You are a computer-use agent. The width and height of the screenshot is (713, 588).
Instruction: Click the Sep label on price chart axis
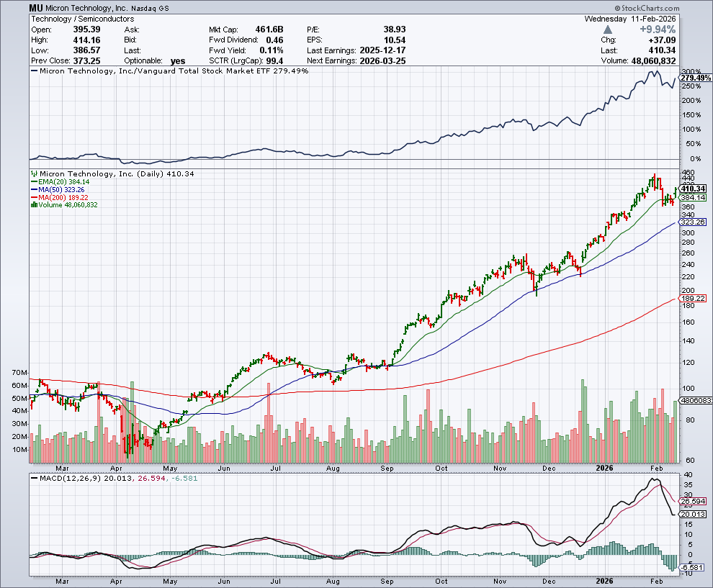(387, 468)
